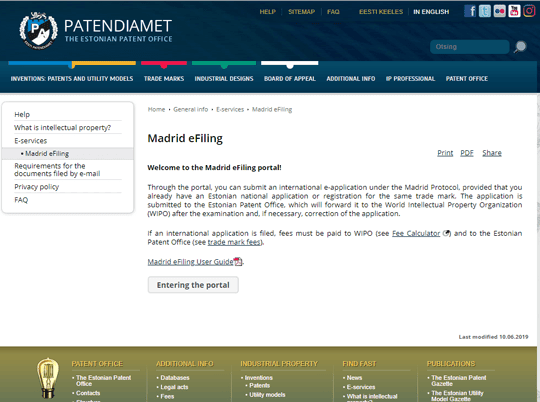Screen dimensions: 540x402
Task: Open the Fee Calculator link
Action: click(416, 233)
